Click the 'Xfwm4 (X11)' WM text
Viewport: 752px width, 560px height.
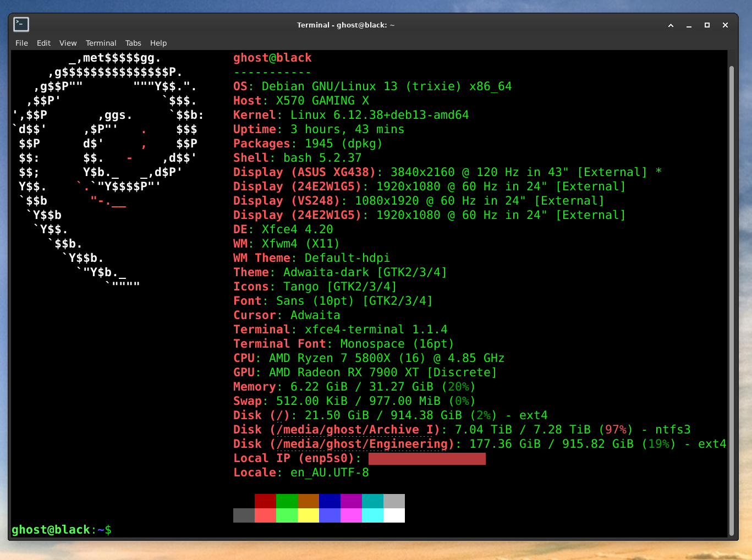[300, 244]
